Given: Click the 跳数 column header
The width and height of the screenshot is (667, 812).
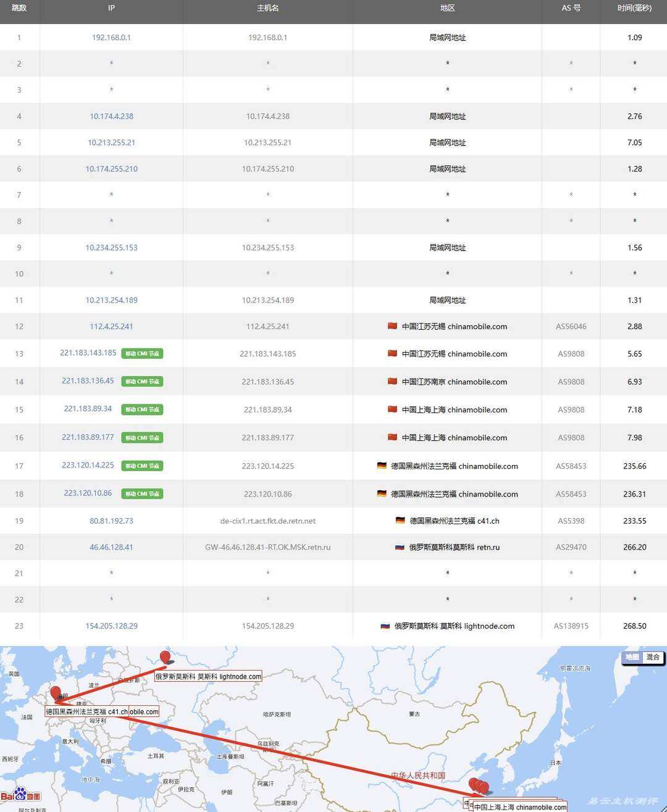Looking at the screenshot, I should click(19, 8).
